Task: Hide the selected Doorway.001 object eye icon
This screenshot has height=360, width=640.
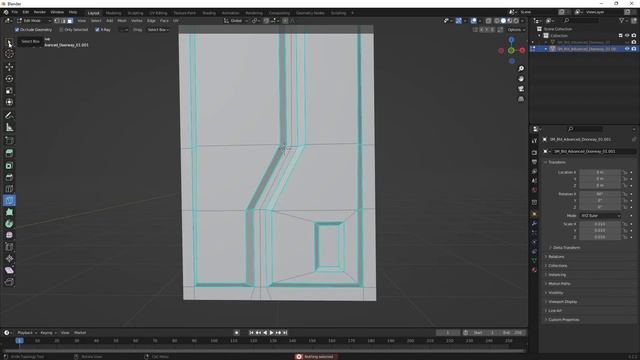Action: tap(627, 49)
